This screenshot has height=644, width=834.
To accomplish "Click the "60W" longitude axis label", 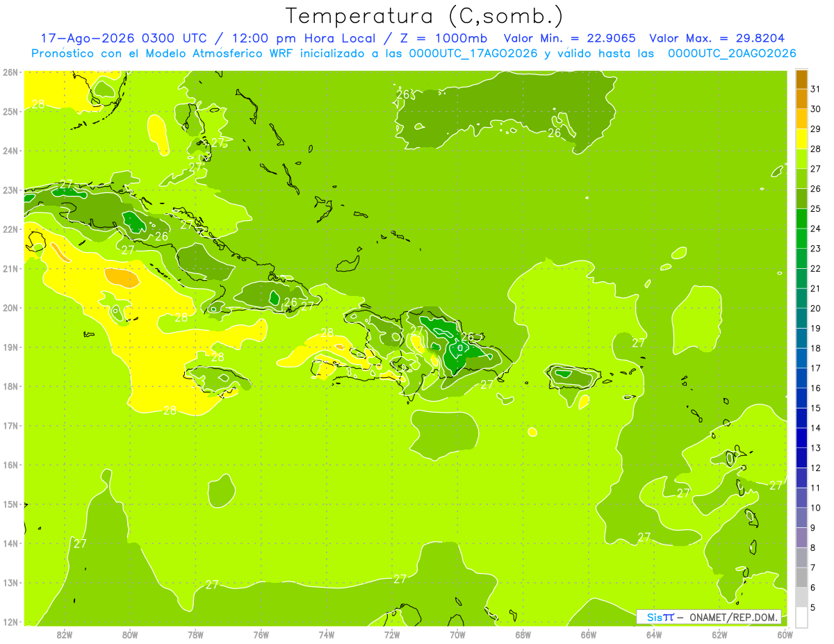I will click(x=785, y=634).
